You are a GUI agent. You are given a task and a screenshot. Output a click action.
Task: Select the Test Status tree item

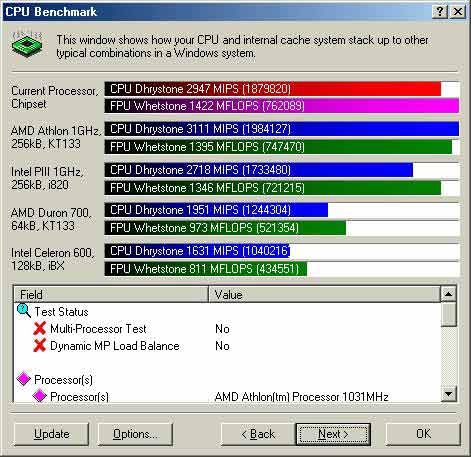[61, 312]
